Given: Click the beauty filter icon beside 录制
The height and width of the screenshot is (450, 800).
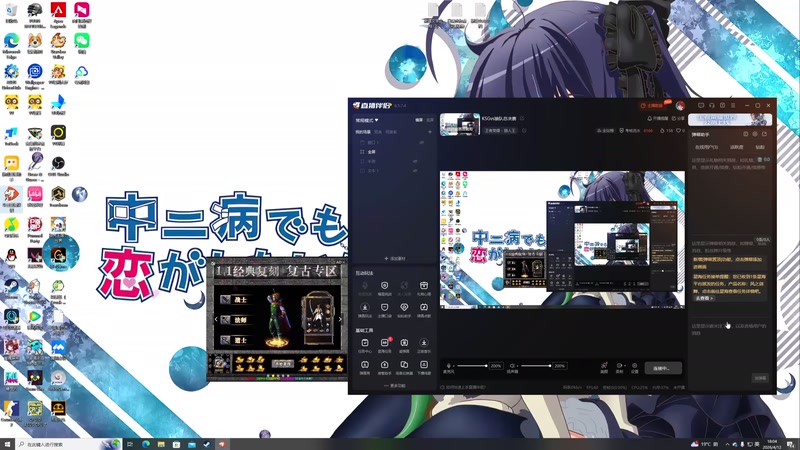Looking at the screenshot, I should point(604,366).
